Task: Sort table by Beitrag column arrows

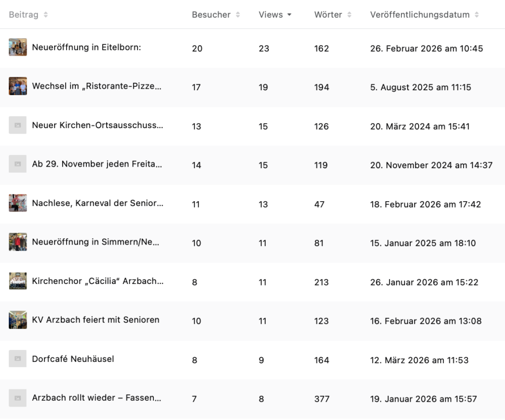Action: [45, 15]
